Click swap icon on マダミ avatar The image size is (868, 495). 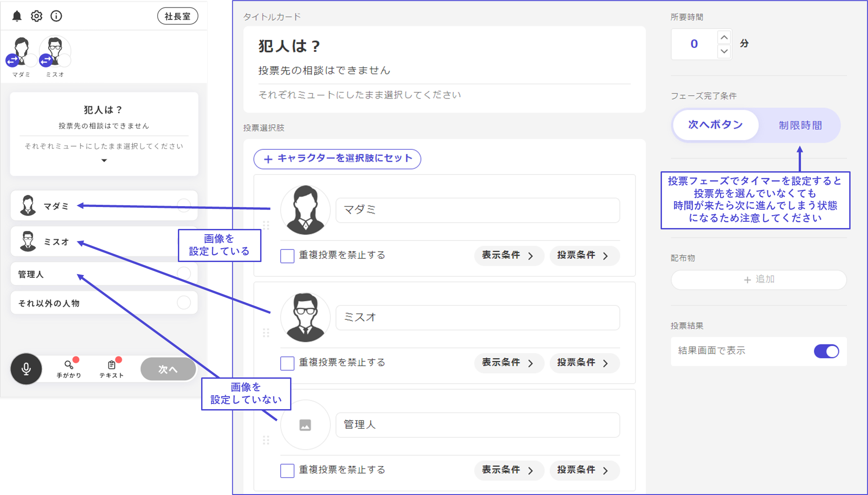(x=12, y=60)
